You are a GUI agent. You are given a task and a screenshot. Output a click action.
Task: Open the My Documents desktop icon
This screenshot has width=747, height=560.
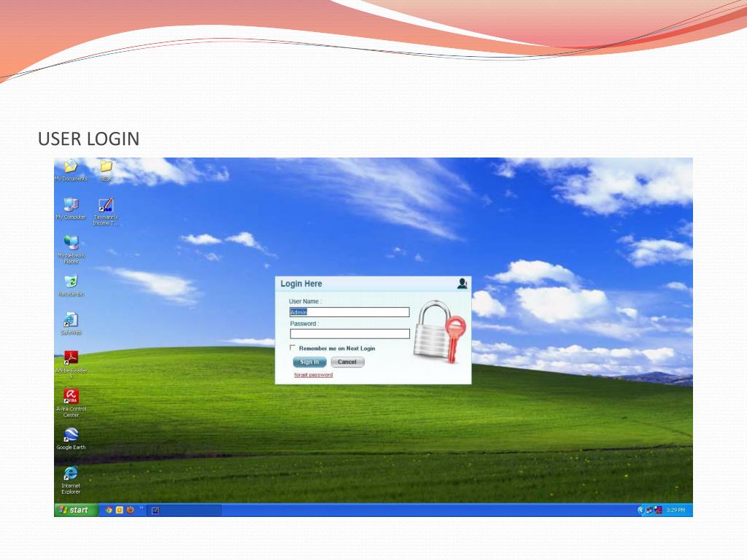71,170
